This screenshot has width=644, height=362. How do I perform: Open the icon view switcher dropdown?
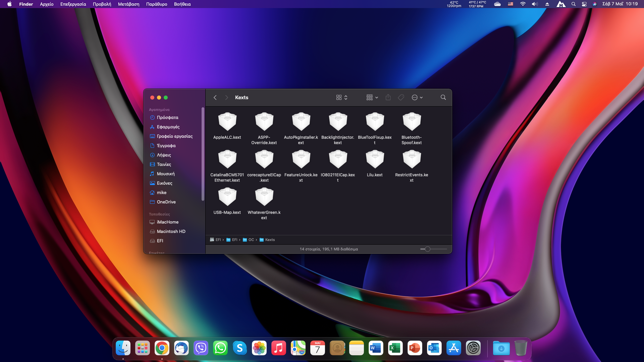(342, 98)
